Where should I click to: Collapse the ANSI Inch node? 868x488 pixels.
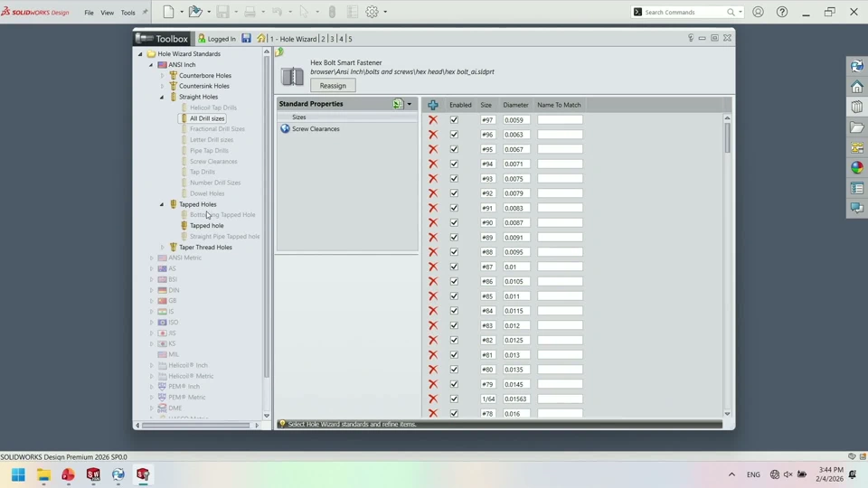pyautogui.click(x=151, y=65)
